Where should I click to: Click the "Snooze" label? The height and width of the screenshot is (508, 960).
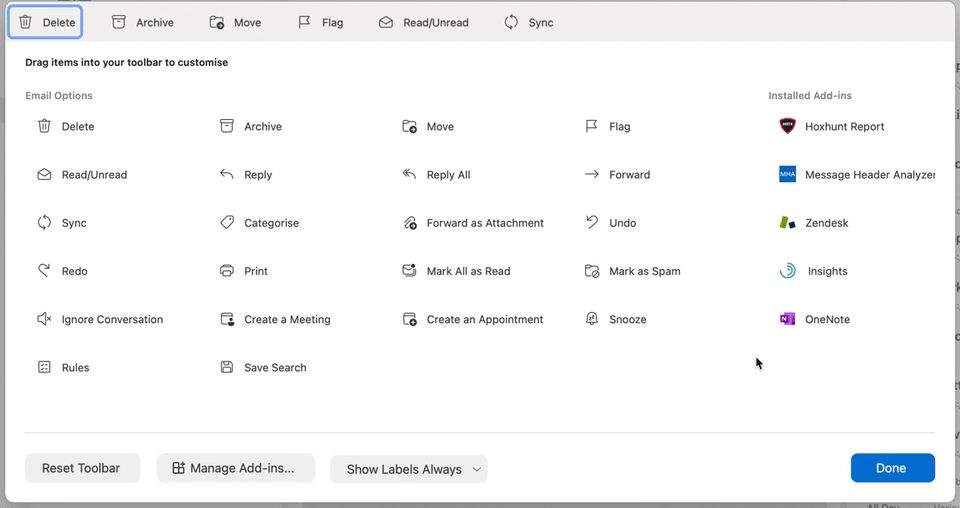(x=628, y=319)
